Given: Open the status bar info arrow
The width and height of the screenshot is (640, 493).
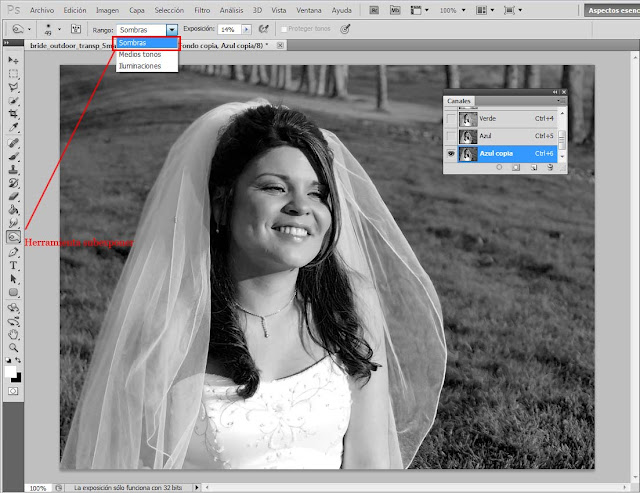Looking at the screenshot, I should 197,487.
